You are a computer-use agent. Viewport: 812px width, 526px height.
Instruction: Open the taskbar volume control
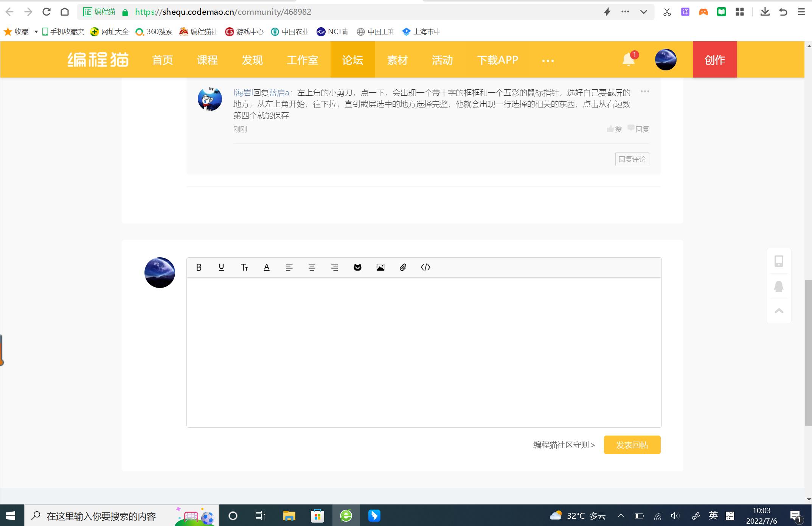point(675,515)
